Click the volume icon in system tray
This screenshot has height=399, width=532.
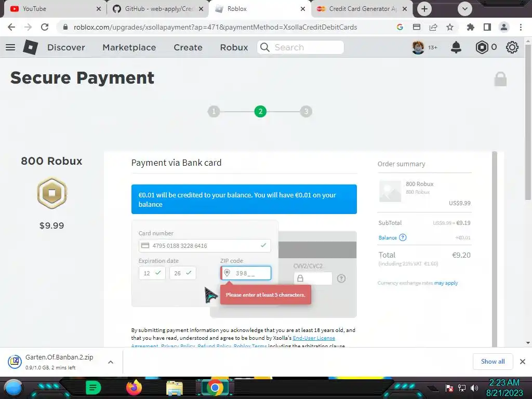[474, 388]
